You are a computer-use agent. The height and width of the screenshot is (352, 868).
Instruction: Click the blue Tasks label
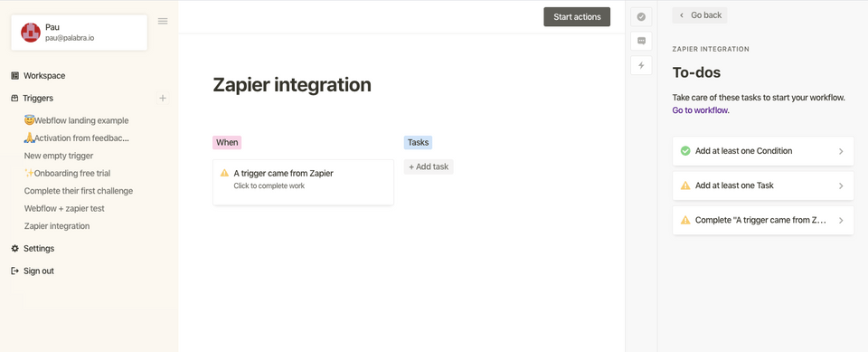tap(418, 142)
